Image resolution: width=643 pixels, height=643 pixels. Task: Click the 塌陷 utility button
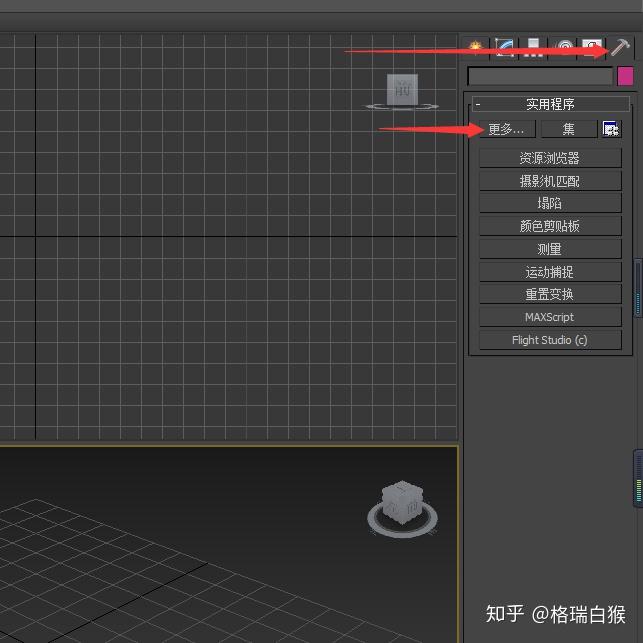(x=550, y=203)
